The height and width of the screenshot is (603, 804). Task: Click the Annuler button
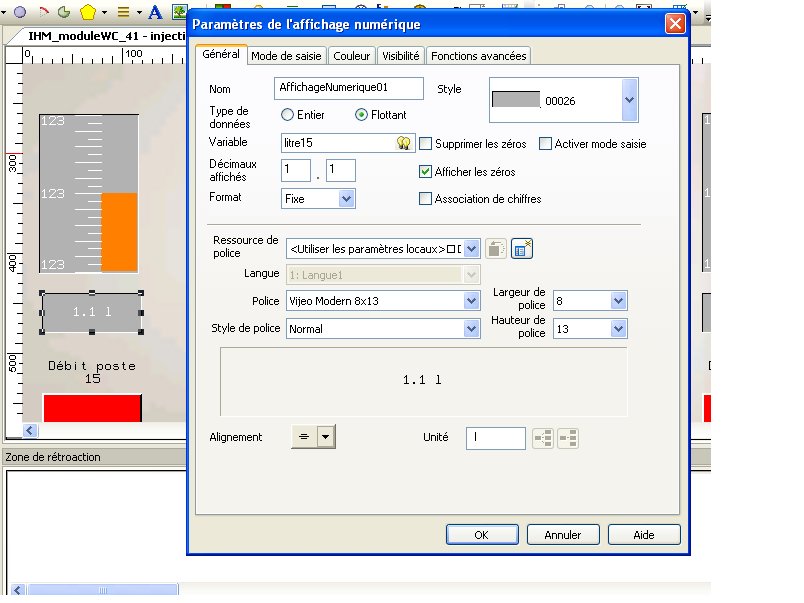coord(563,535)
